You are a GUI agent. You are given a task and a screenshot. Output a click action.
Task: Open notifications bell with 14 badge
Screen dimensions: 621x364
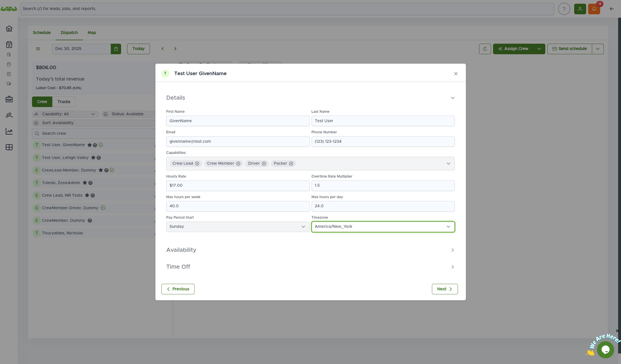[594, 9]
